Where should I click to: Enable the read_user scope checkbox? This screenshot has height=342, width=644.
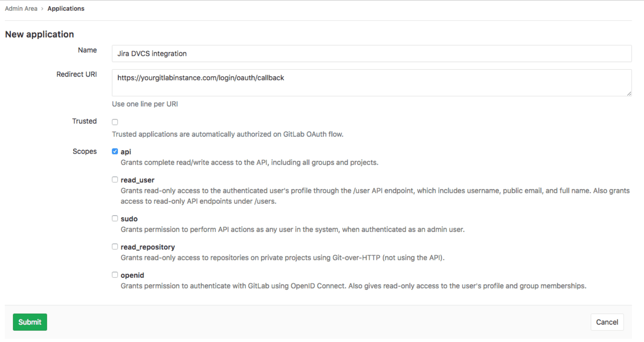115,179
